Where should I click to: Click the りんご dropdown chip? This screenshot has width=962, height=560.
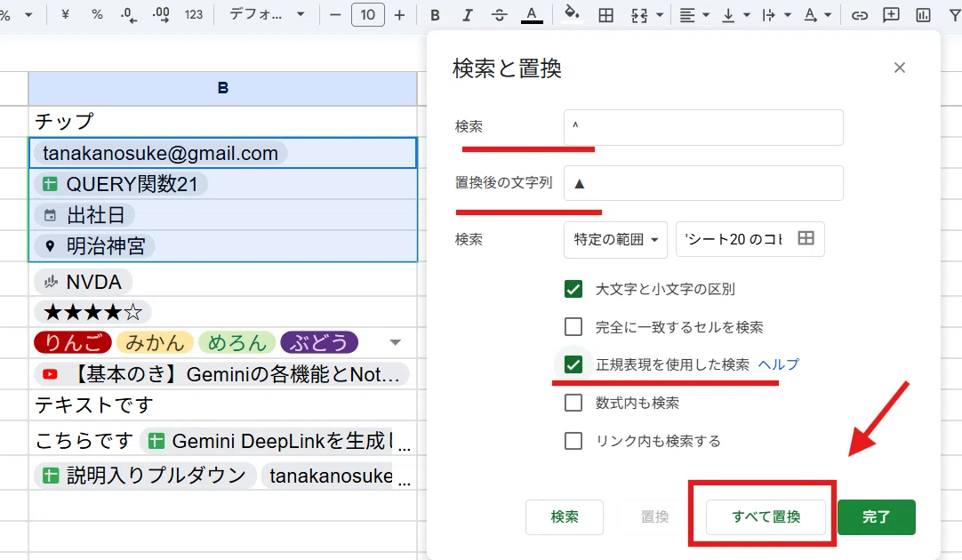[x=73, y=343]
